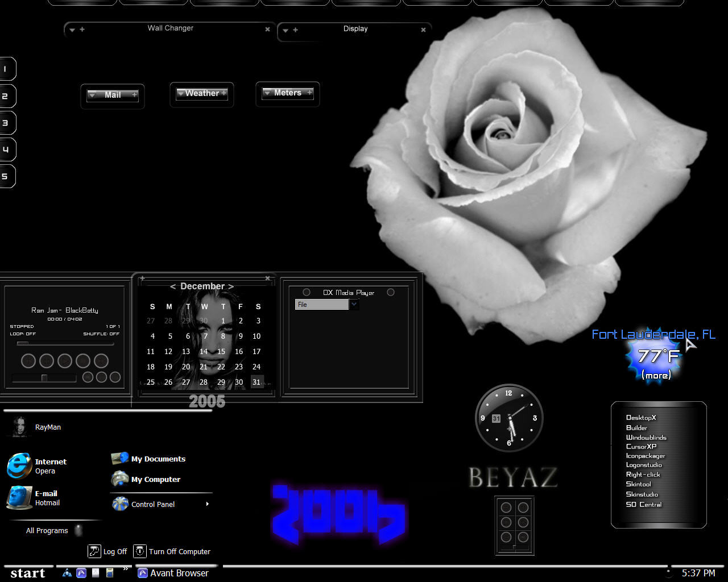The image size is (728, 582).
Task: Click the volume slider in the music player
Action: pyautogui.click(x=44, y=378)
